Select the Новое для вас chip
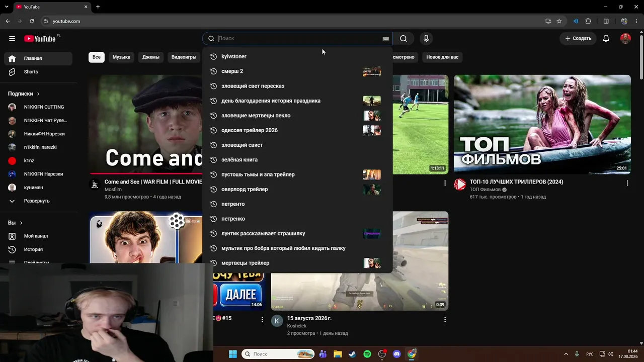 point(442,57)
